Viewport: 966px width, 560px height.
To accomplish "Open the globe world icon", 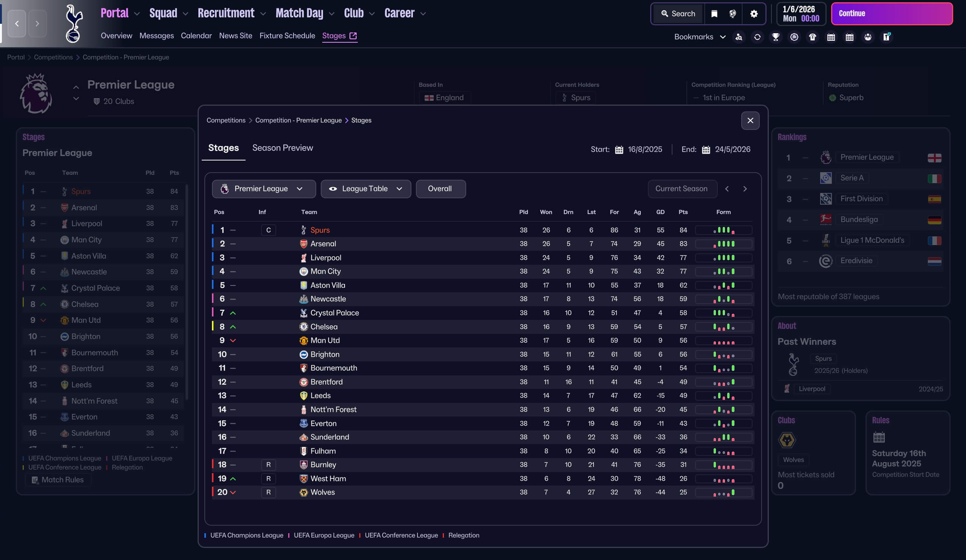I will click(x=733, y=14).
